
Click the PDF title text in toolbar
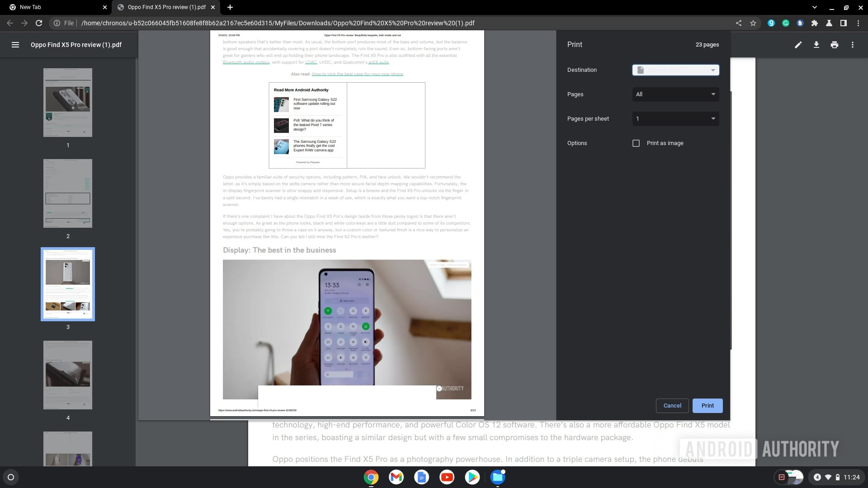(x=76, y=45)
